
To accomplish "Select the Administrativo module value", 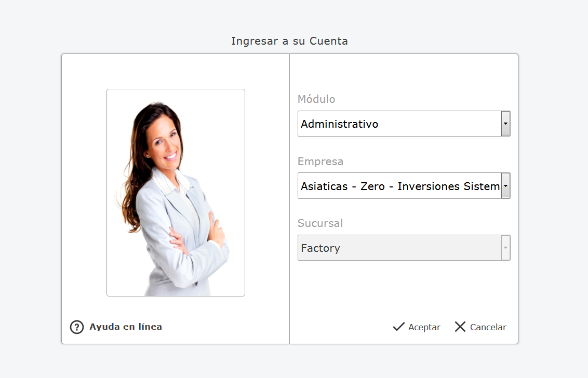I will click(x=340, y=124).
